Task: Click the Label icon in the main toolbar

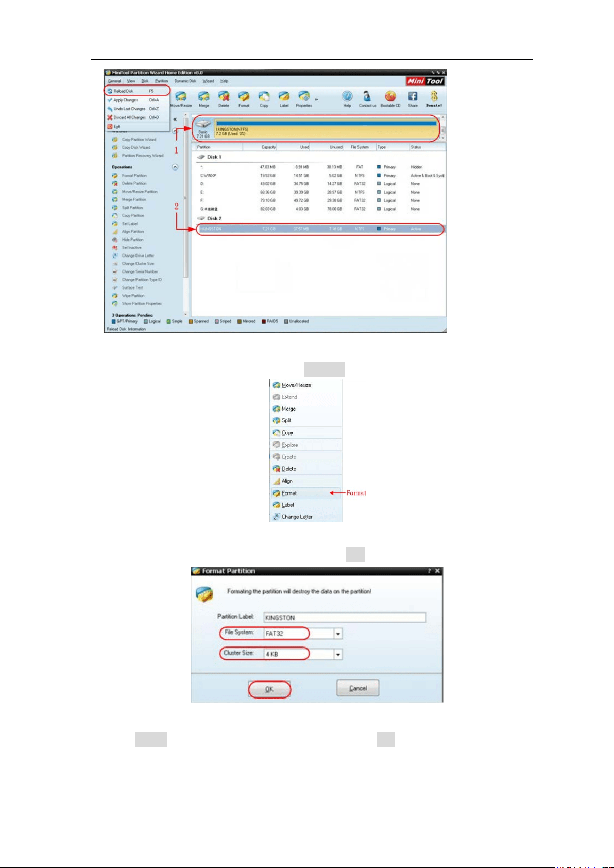Action: coord(284,99)
